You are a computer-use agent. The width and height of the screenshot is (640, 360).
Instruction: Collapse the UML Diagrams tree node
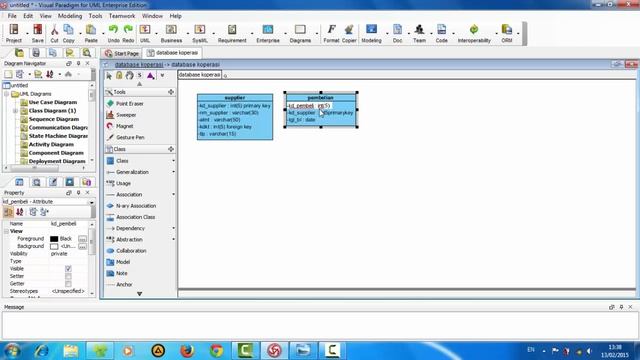(x=7, y=94)
